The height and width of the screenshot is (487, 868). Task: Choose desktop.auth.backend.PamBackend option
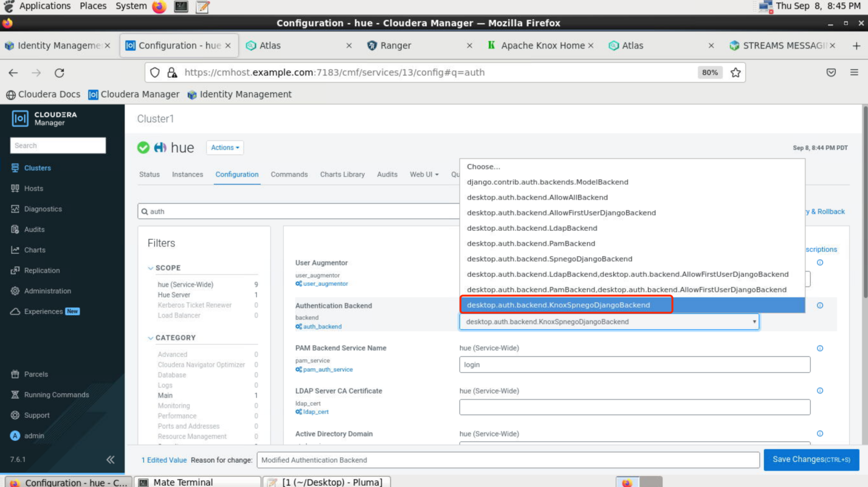[x=632, y=243]
